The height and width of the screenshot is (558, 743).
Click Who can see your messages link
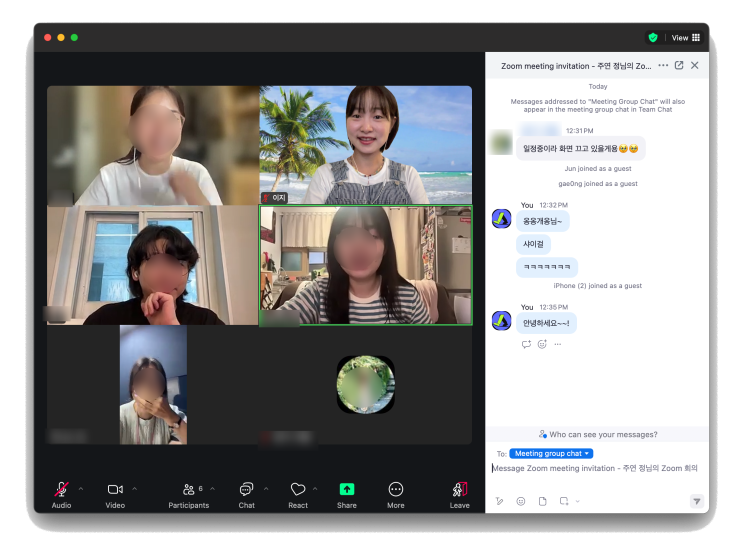[x=598, y=434]
